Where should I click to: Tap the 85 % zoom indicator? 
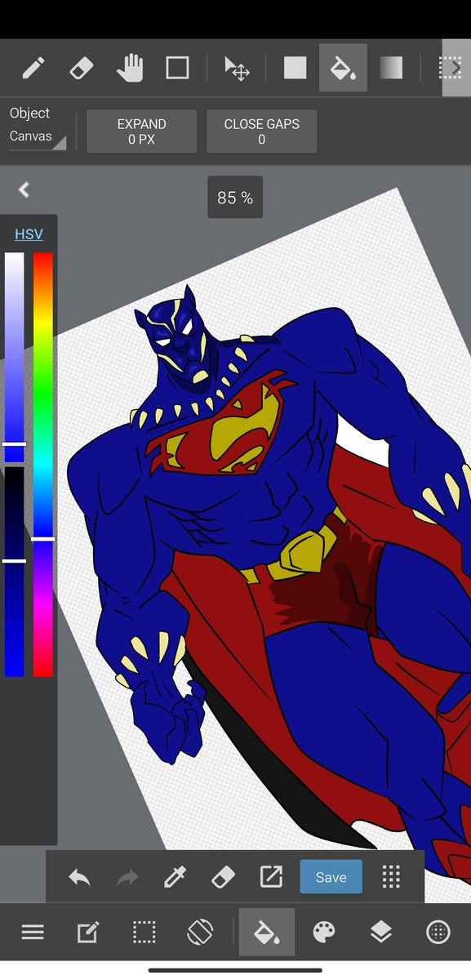[x=235, y=198]
